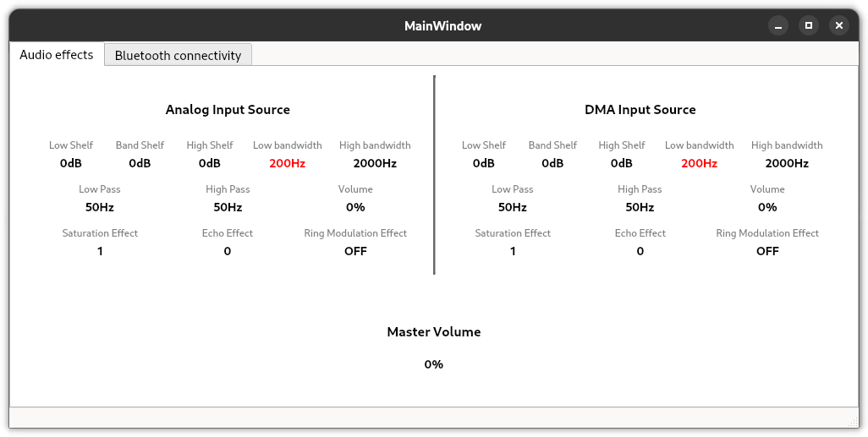Click DMA Echo Effect value 0

[640, 251]
